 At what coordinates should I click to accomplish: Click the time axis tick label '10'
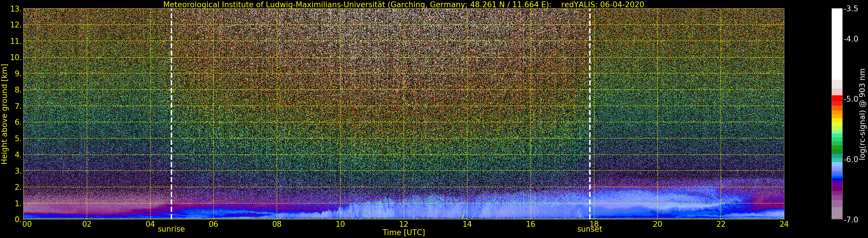[340, 224]
